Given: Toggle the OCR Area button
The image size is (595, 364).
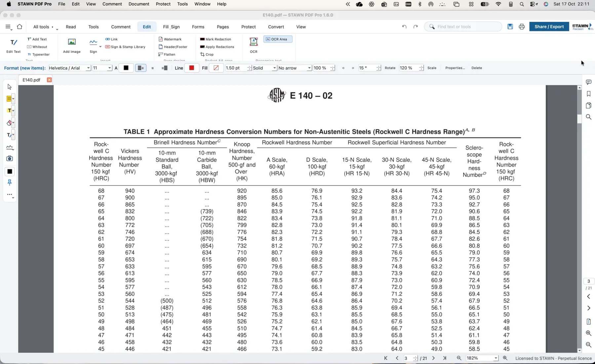Looking at the screenshot, I should click(x=278, y=39).
